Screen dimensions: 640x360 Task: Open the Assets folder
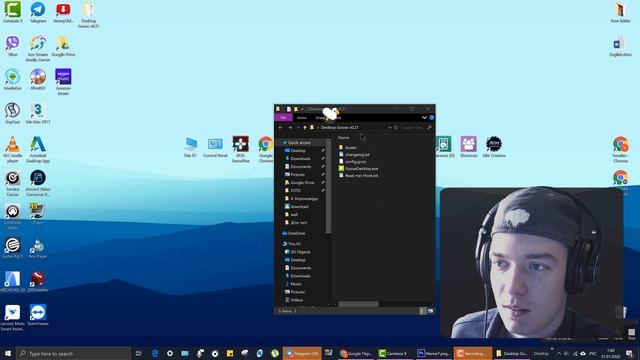(348, 147)
